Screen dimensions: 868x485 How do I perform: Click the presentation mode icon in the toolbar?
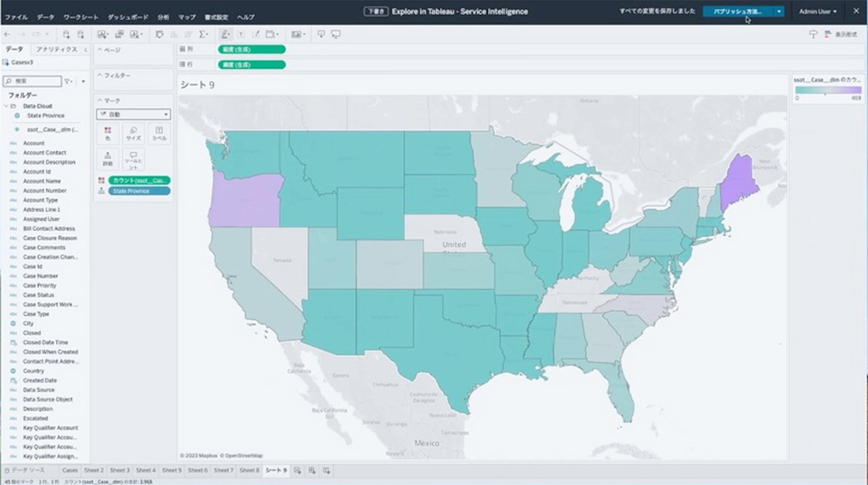tap(336, 35)
